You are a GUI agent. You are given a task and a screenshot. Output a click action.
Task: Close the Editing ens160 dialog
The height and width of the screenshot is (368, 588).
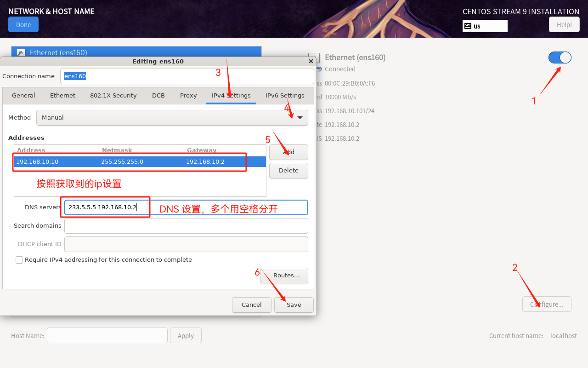tap(311, 61)
